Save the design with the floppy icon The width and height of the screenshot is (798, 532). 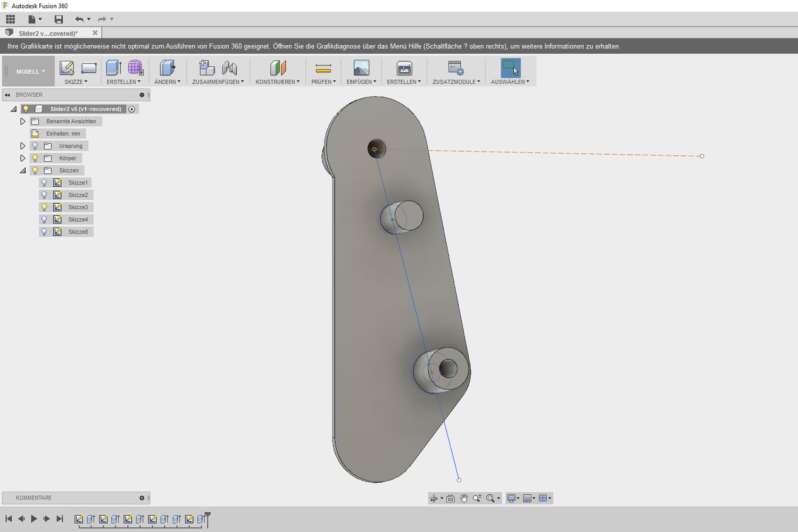tap(59, 19)
